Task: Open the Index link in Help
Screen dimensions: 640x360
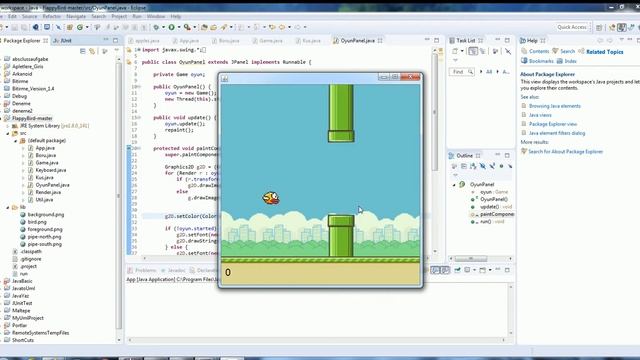Action: pos(571,61)
